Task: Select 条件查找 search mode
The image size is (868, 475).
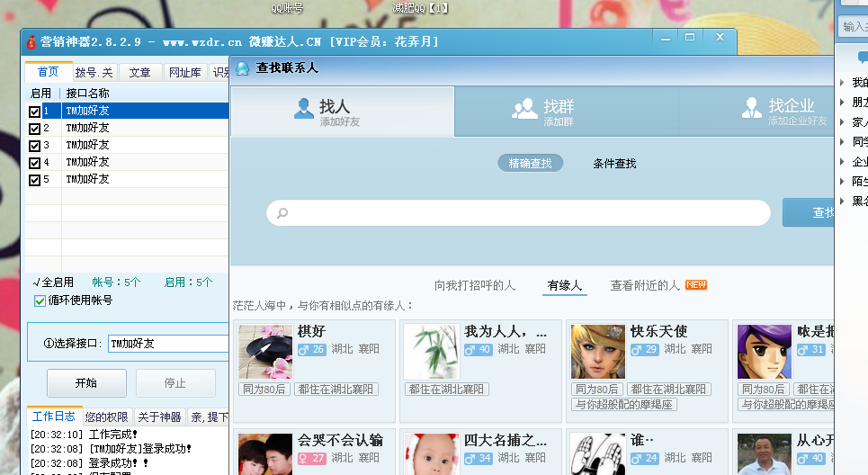Action: click(x=614, y=164)
